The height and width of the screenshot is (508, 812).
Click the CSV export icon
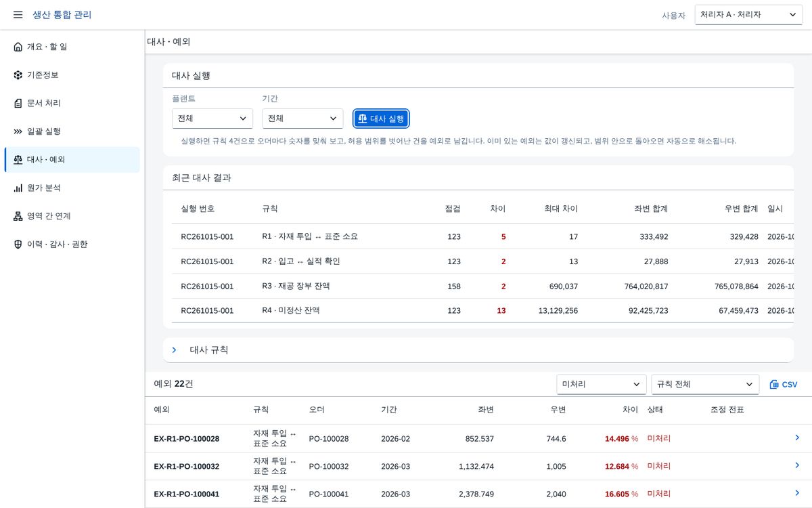(x=774, y=385)
